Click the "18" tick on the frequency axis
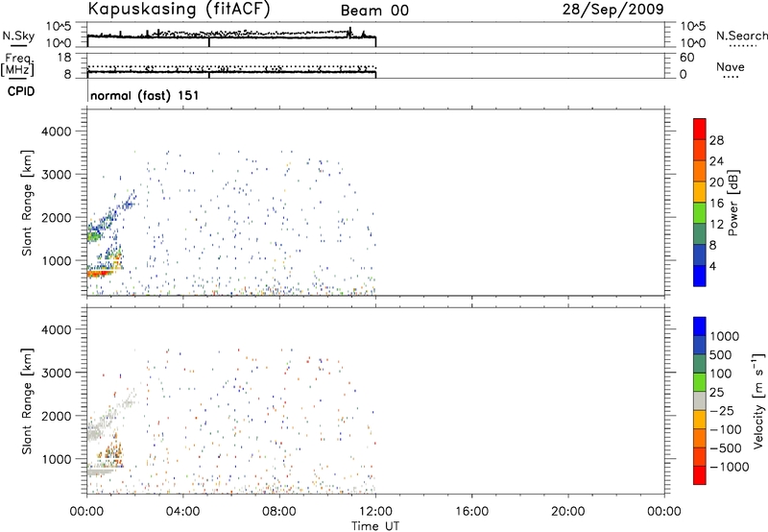768x532 pixels. click(63, 58)
